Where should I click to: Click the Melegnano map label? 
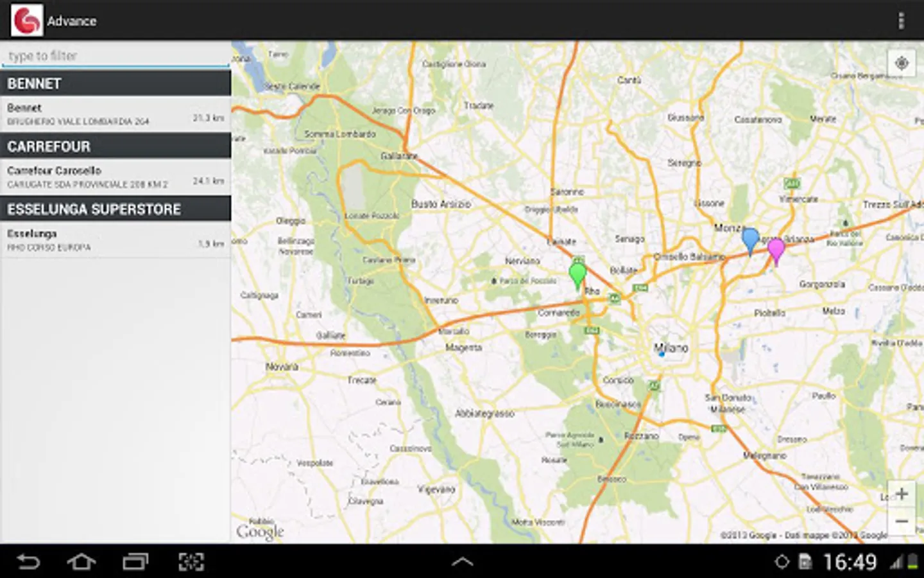[x=764, y=455]
